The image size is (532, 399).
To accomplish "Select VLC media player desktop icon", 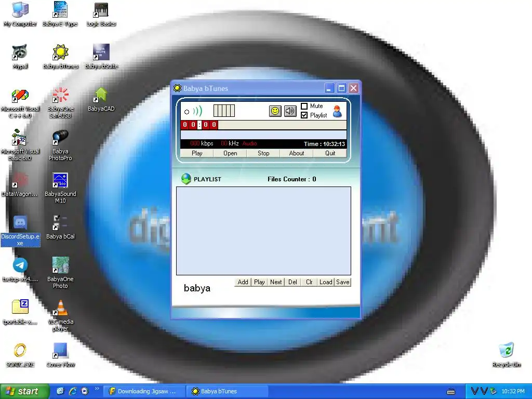I will 60,315.
